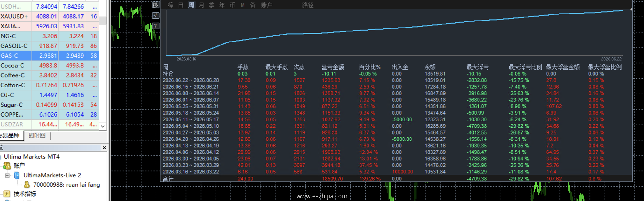Click the 最大手数 column header
Viewport: 644px width, 201px height.
pyautogui.click(x=276, y=67)
